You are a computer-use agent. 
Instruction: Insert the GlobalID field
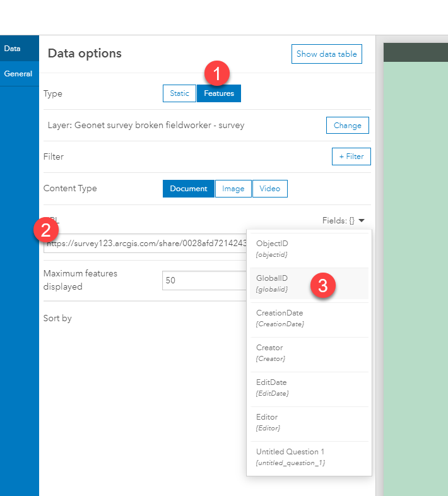[309, 283]
